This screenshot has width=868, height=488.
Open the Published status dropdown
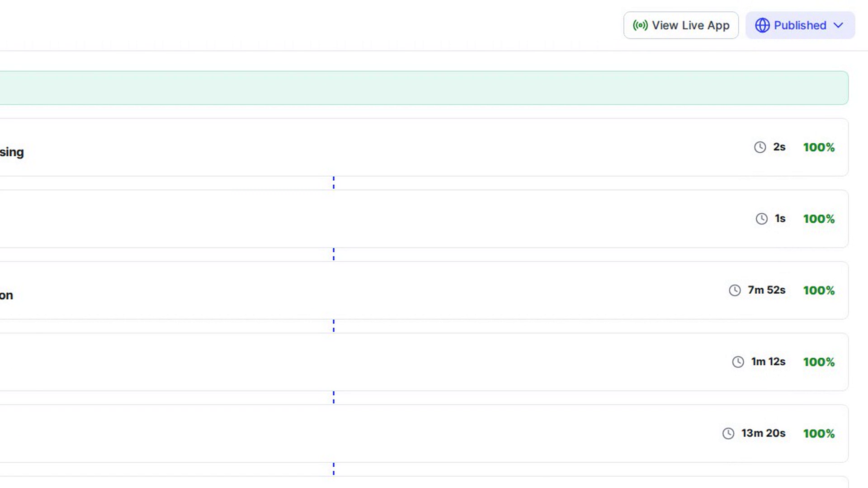coord(800,25)
